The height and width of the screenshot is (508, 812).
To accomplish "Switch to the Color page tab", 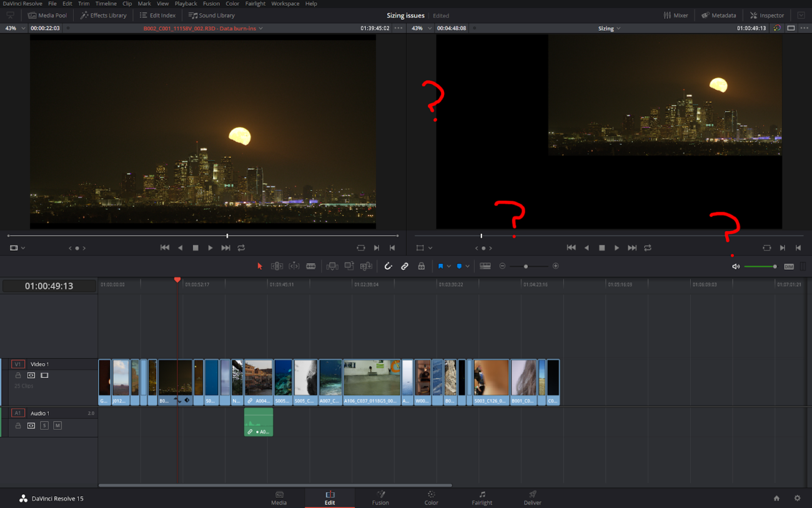I will pos(431,498).
